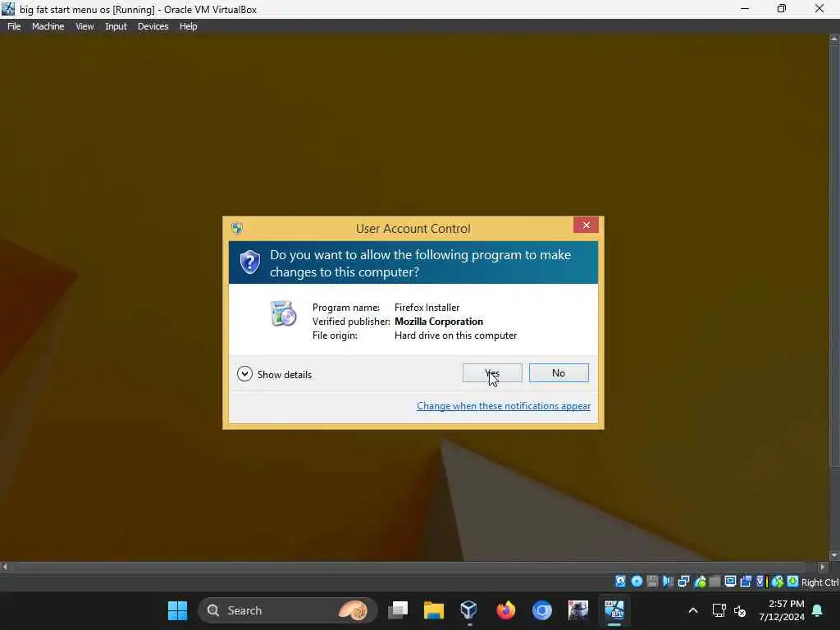Click the VirtualBox window title bar icon
The image size is (840, 630).
(8, 9)
